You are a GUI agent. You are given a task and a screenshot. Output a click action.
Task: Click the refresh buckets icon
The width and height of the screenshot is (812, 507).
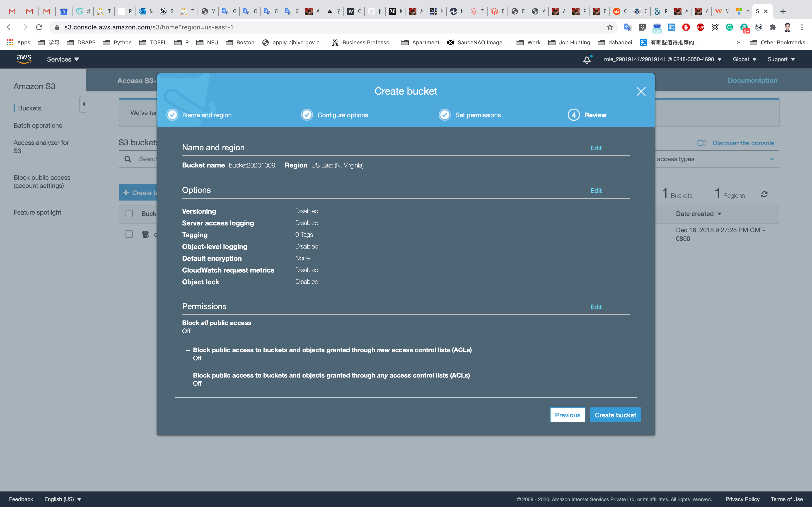pyautogui.click(x=764, y=194)
